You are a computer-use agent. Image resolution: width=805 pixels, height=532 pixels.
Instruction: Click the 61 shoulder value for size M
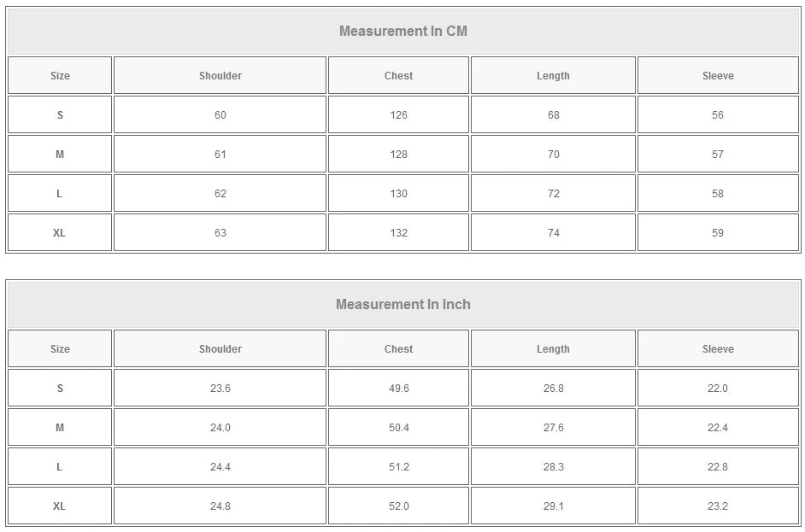click(x=220, y=155)
